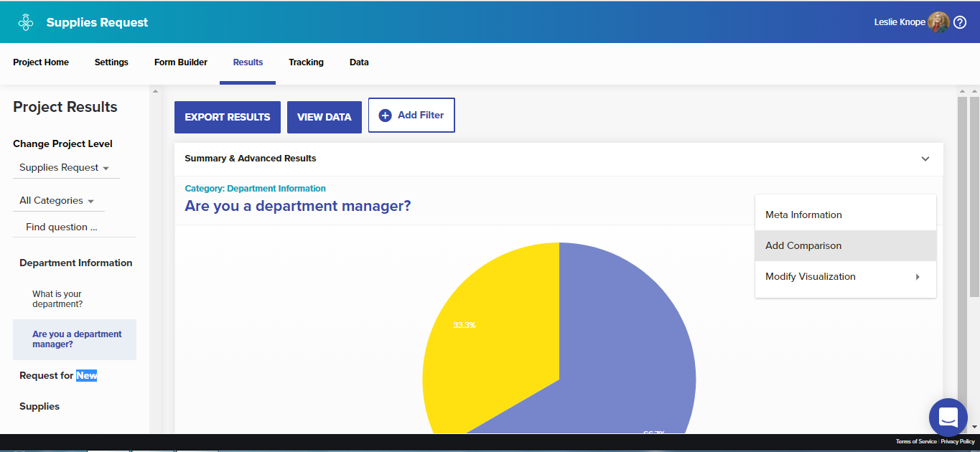This screenshot has width=980, height=452.
Task: Expand the Modify Visualization submenu
Action: (x=846, y=276)
